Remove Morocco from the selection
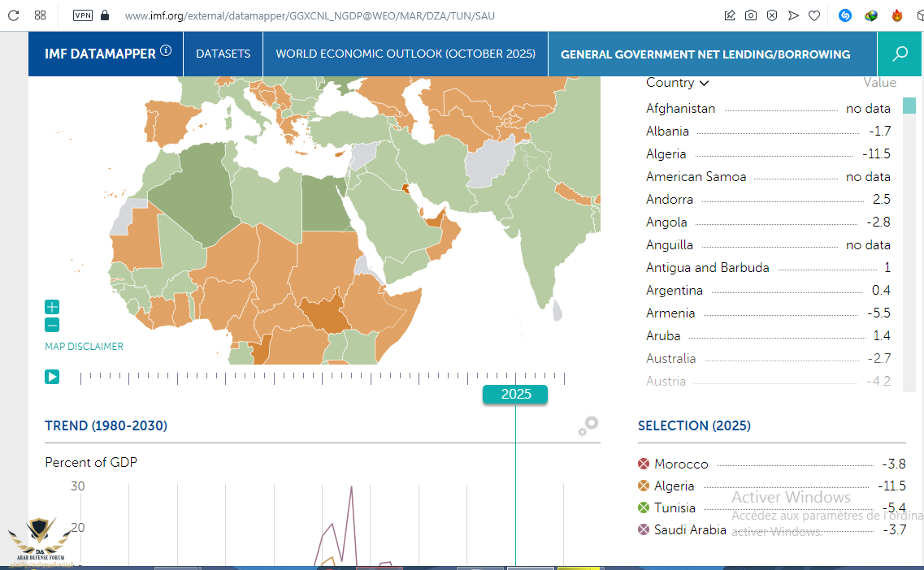924x570 pixels. pyautogui.click(x=644, y=464)
